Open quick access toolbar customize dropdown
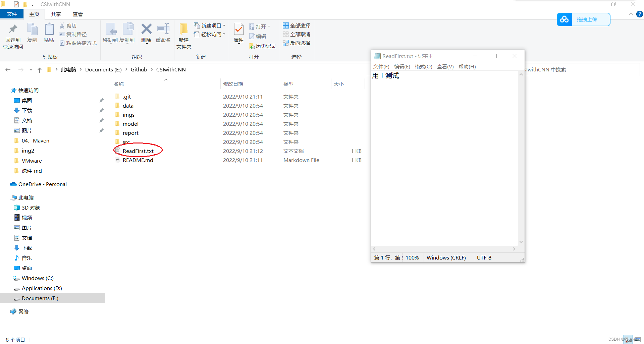 [x=32, y=4]
